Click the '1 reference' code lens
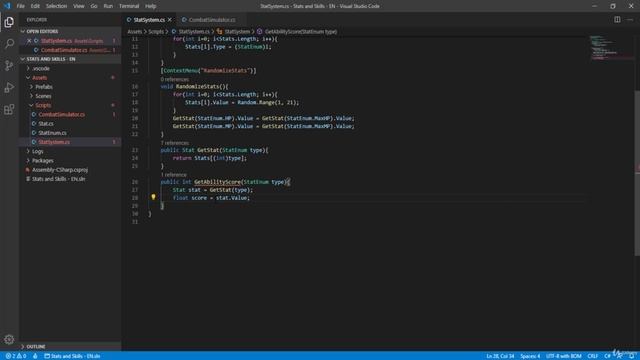This screenshot has width=640, height=360. [x=173, y=175]
